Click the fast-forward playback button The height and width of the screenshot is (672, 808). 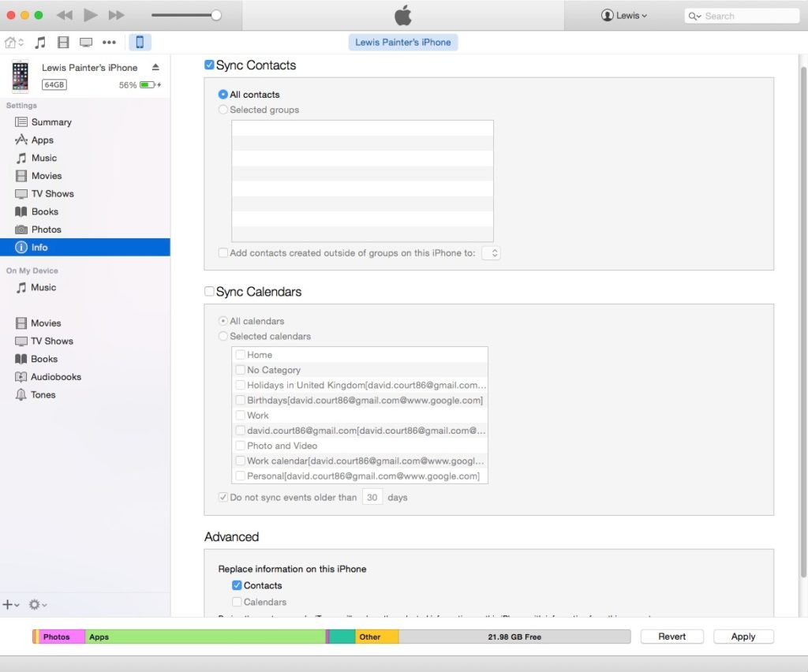coord(117,16)
